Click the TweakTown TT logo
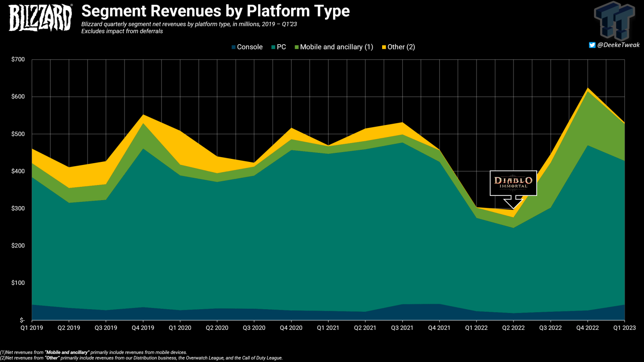Screen dimensions: 644x362 (614, 21)
